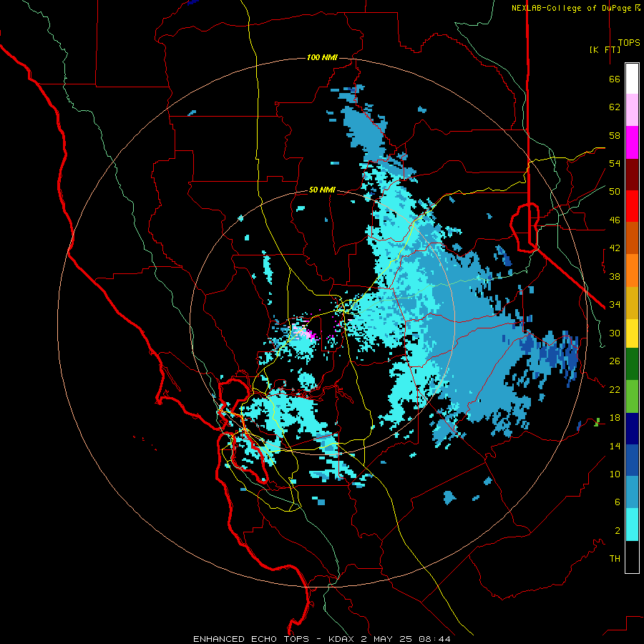
Task: Click the 2 MAY 25 date text
Action: point(386,639)
